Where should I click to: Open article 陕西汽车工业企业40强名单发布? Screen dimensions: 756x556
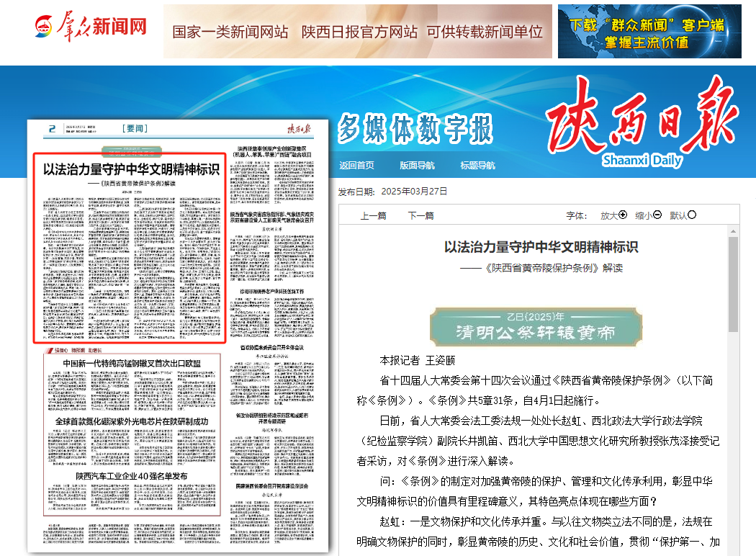tap(131, 476)
